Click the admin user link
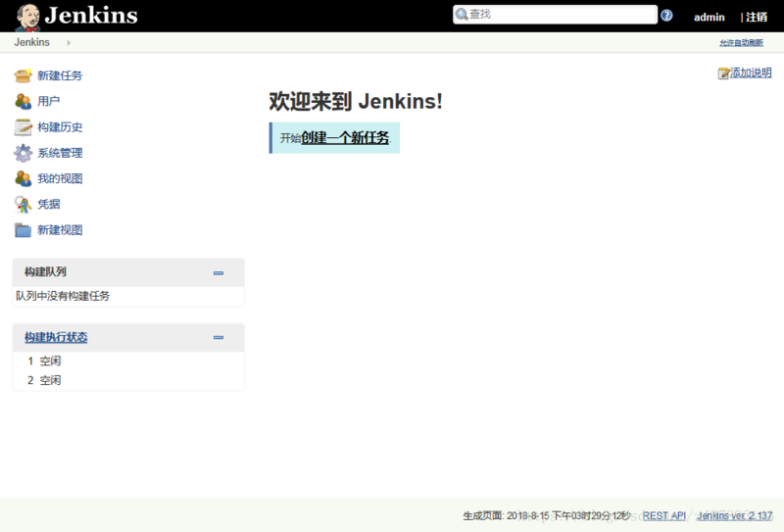 coord(709,17)
